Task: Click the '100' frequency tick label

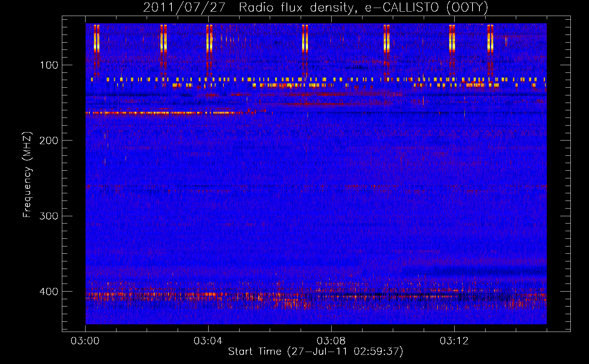Action: click(49, 65)
